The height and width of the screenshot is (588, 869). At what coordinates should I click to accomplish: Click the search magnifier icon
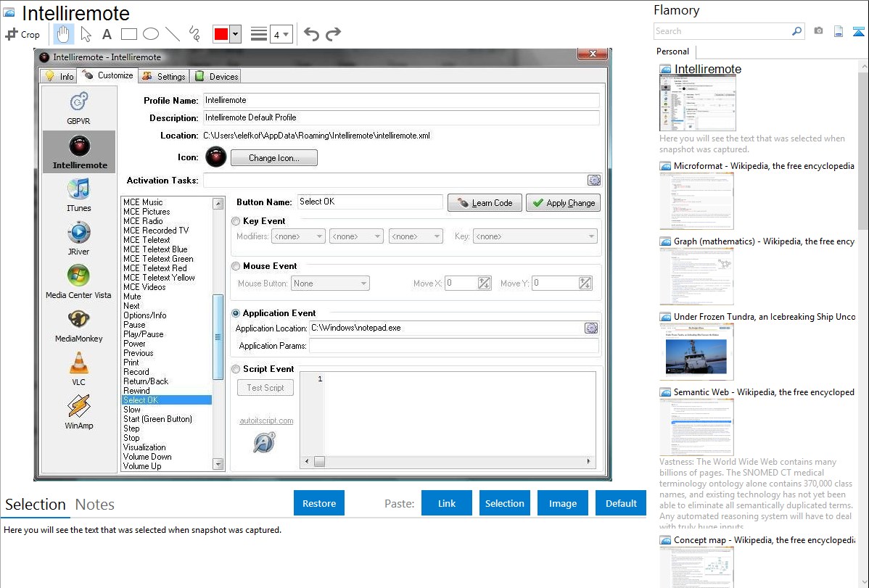coord(796,31)
